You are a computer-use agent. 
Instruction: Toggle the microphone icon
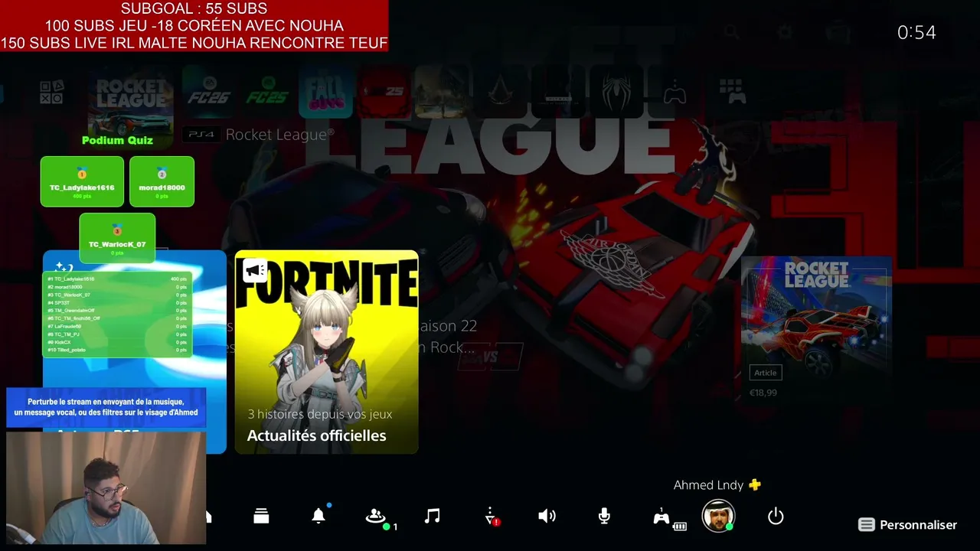tap(604, 517)
